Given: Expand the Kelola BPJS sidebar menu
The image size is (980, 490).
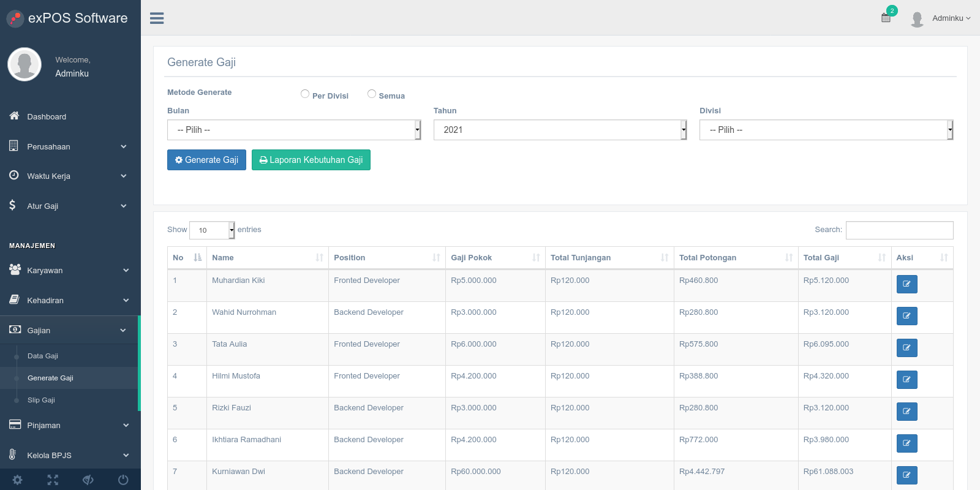Looking at the screenshot, I should pyautogui.click(x=70, y=455).
